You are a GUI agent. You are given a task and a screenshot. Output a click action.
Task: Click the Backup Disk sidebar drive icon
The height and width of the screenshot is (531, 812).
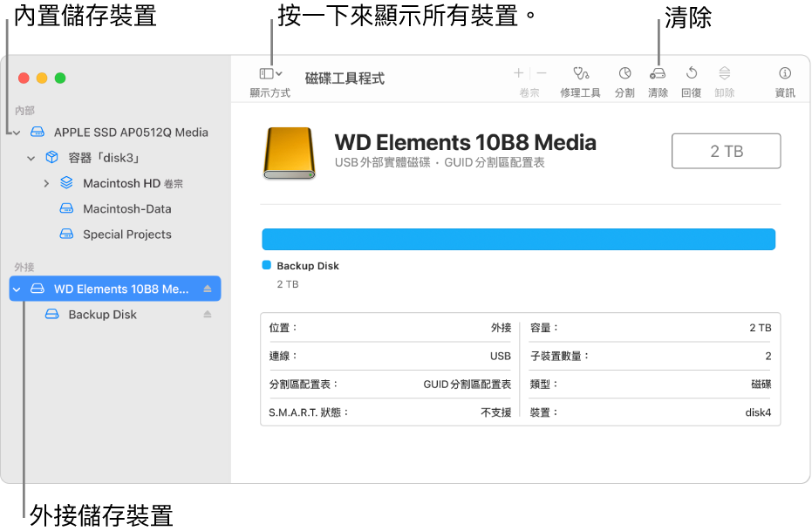(51, 314)
